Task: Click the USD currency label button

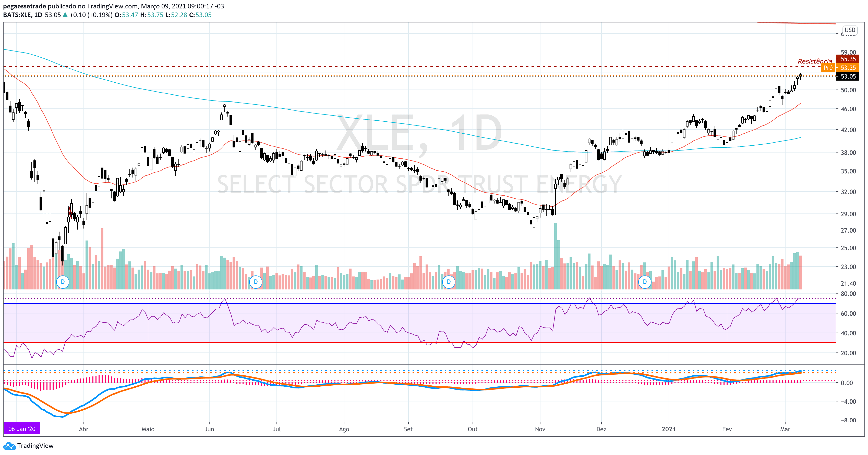Action: point(850,30)
